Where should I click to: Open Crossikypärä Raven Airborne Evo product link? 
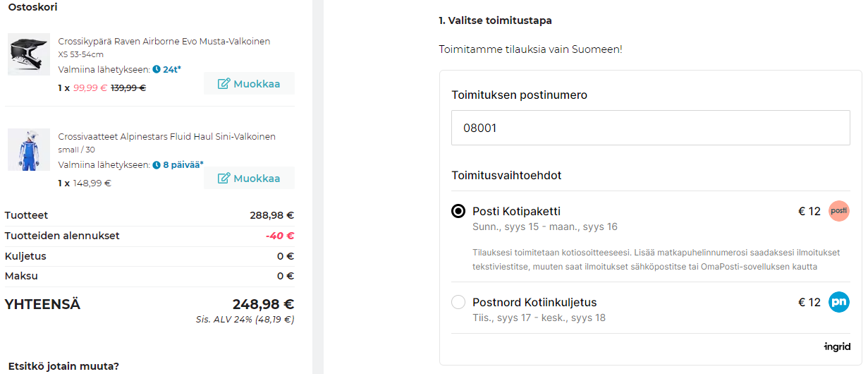tap(164, 42)
